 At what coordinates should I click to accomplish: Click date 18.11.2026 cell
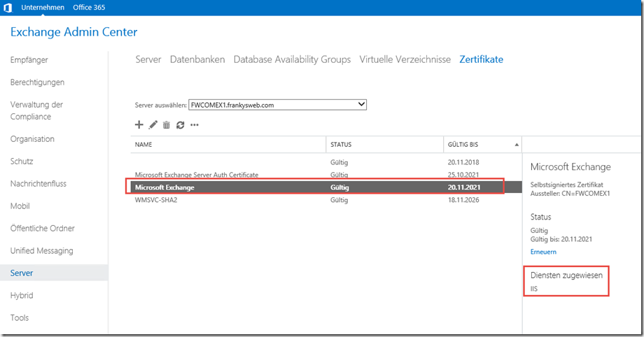463,200
